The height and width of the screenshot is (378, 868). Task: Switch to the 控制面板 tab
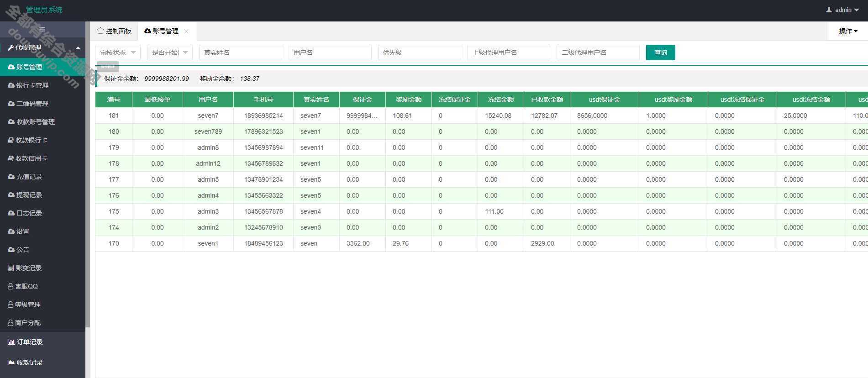(114, 31)
